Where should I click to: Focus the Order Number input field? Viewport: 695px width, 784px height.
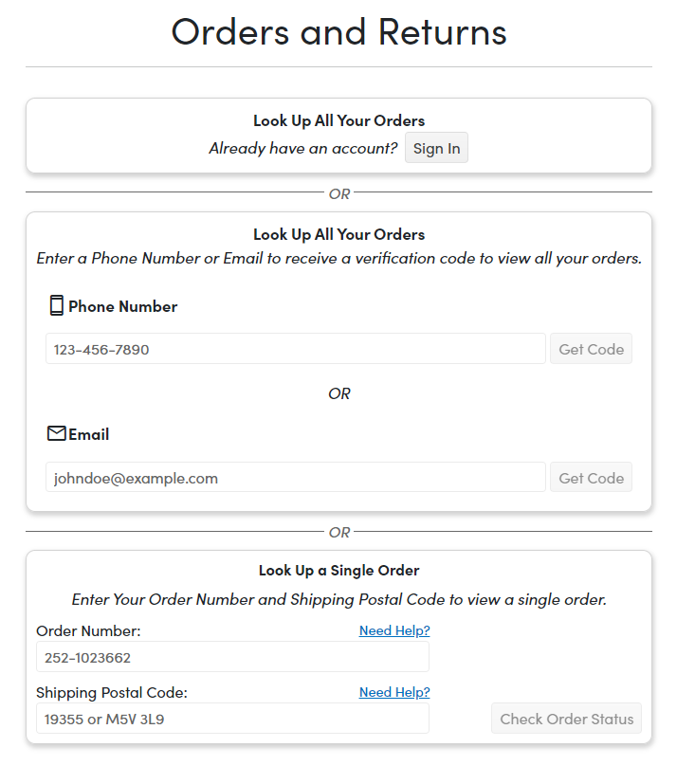232,657
